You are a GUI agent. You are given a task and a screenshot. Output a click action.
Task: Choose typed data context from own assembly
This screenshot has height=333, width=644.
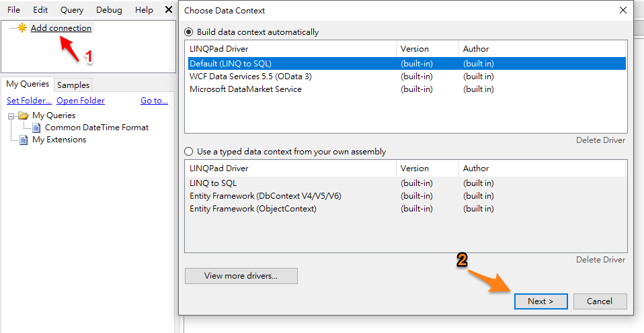189,152
